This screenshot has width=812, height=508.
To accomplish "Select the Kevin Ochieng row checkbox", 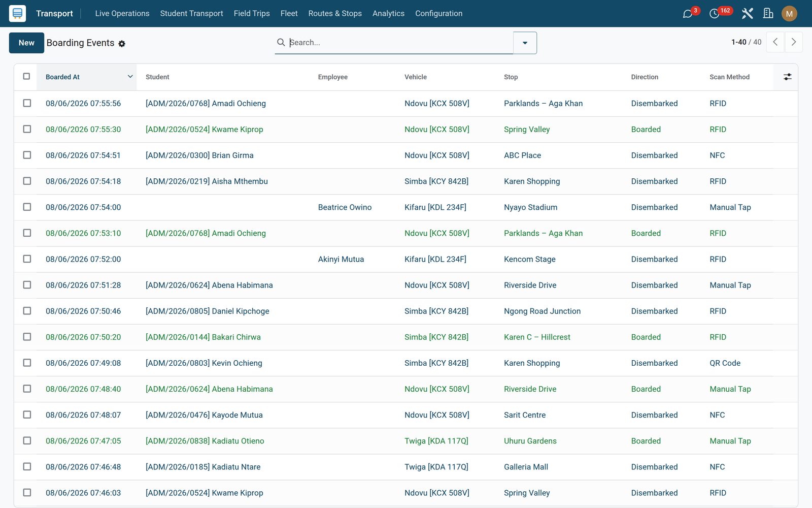I will 27,363.
